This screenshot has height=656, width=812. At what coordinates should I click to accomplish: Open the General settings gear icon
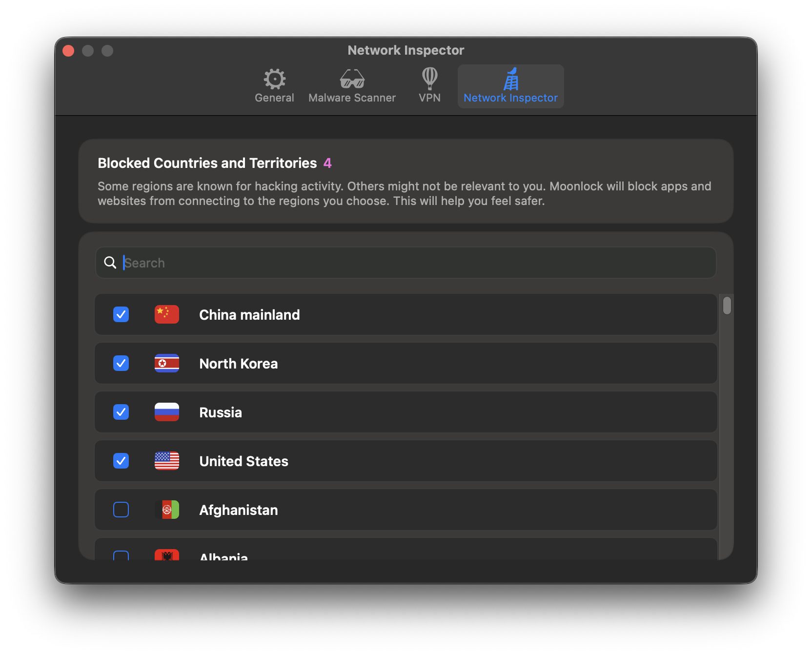pos(274,79)
